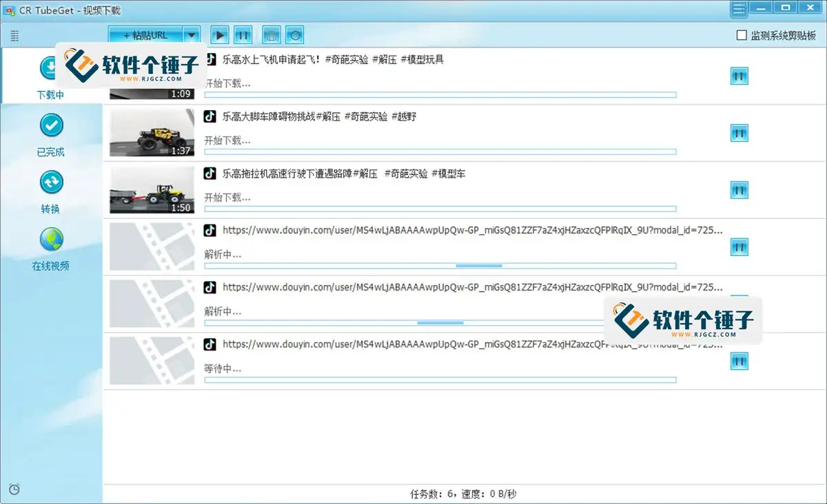Image resolution: width=827 pixels, height=504 pixels.
Task: Open the monster truck video thumbnail
Action: [152, 133]
